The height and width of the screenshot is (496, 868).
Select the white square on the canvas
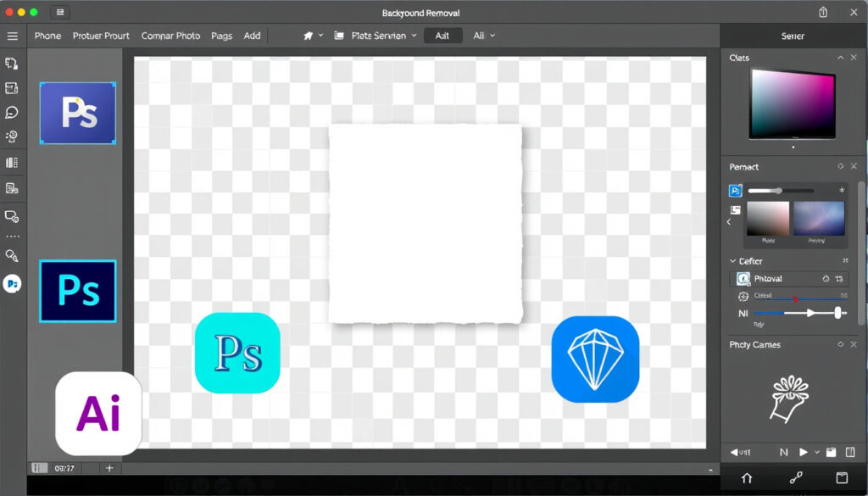[x=426, y=224]
